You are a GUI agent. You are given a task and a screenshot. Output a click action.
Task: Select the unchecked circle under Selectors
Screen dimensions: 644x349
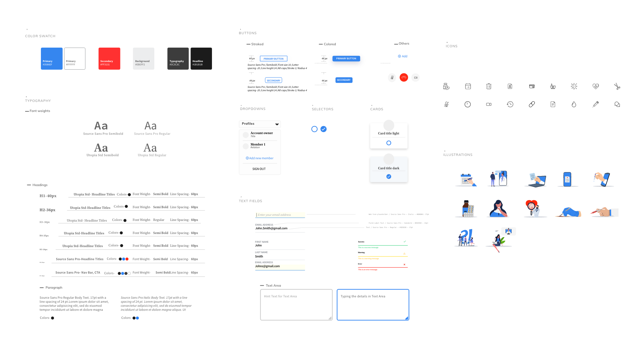(x=314, y=129)
